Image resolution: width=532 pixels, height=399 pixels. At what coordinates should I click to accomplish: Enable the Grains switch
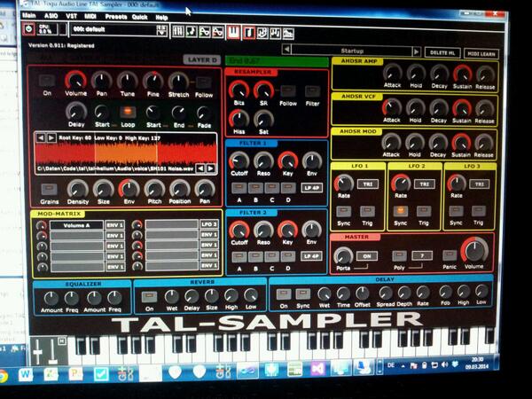click(49, 190)
